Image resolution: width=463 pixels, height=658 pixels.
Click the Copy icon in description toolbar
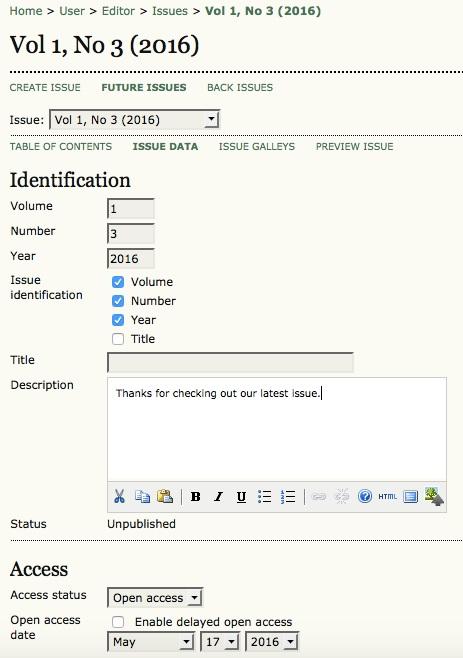pos(142,497)
